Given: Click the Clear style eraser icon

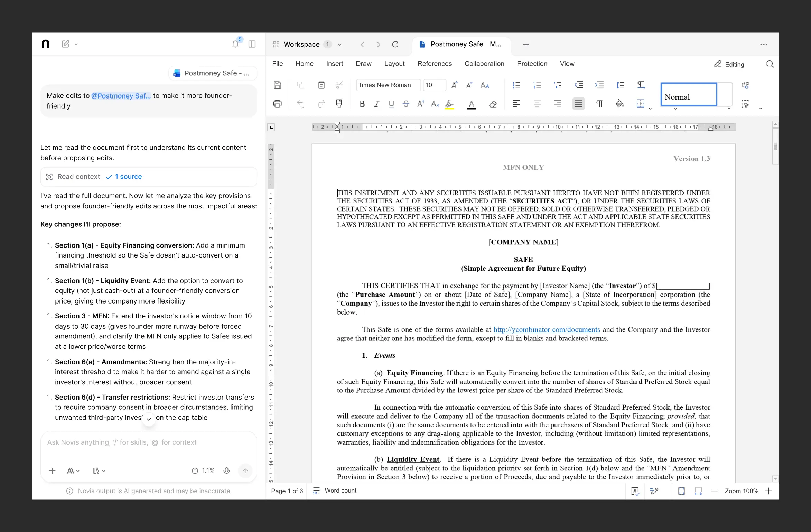Looking at the screenshot, I should pyautogui.click(x=493, y=104).
